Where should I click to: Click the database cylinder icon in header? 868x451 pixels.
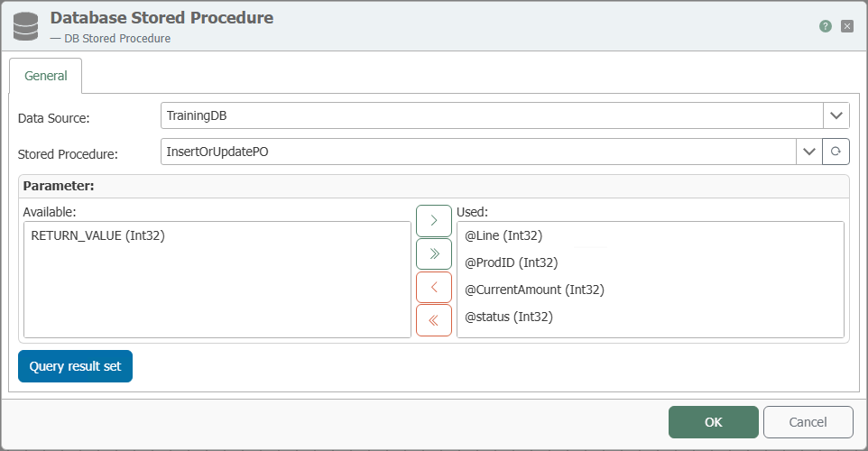pyautogui.click(x=25, y=26)
